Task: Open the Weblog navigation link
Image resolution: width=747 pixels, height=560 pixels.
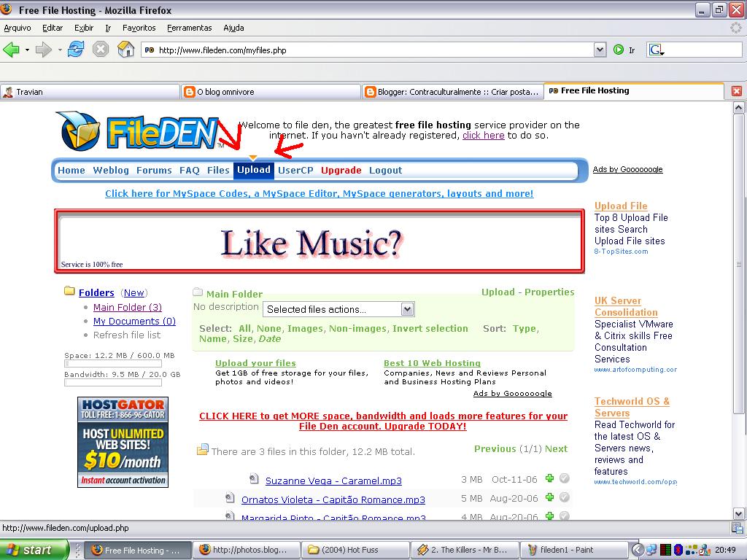Action: point(111,171)
